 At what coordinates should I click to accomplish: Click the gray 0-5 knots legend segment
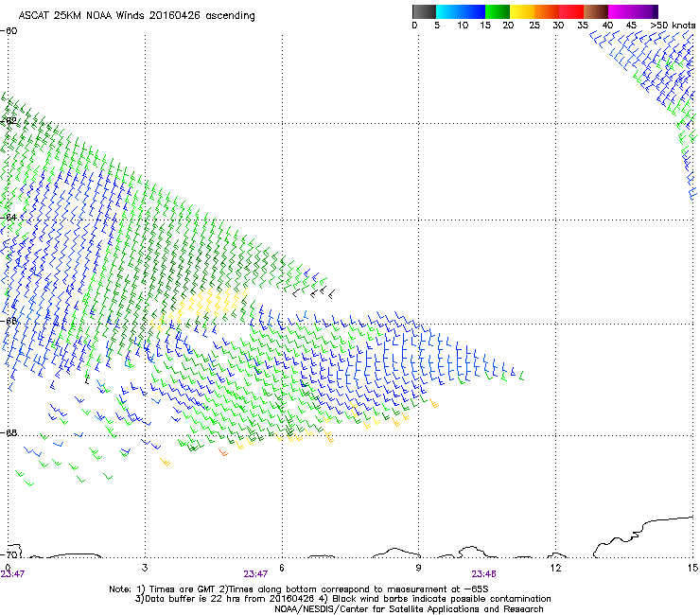point(424,11)
